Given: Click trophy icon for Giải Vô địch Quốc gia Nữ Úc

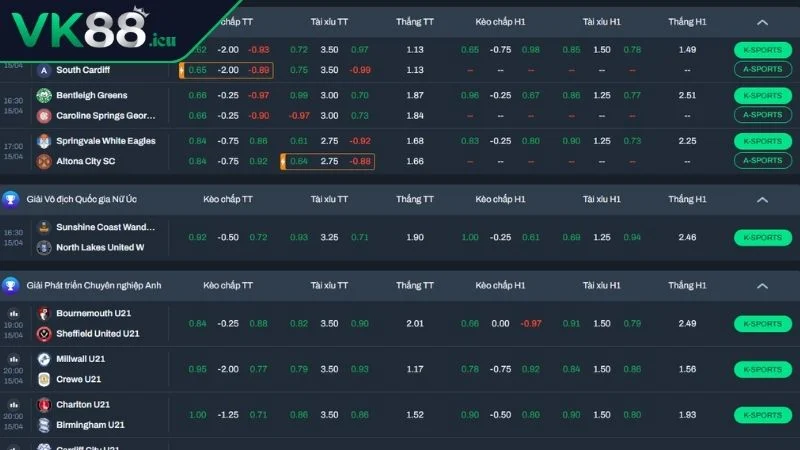Looking at the screenshot, I should 11,199.
